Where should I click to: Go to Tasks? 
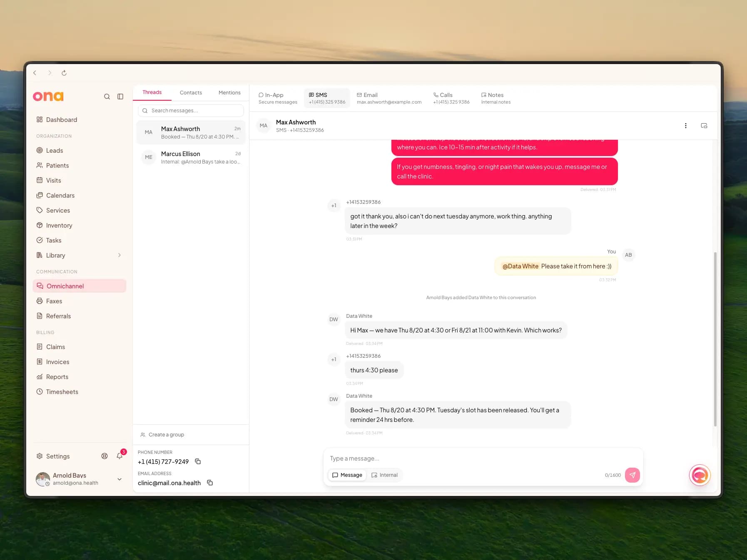tap(79, 240)
